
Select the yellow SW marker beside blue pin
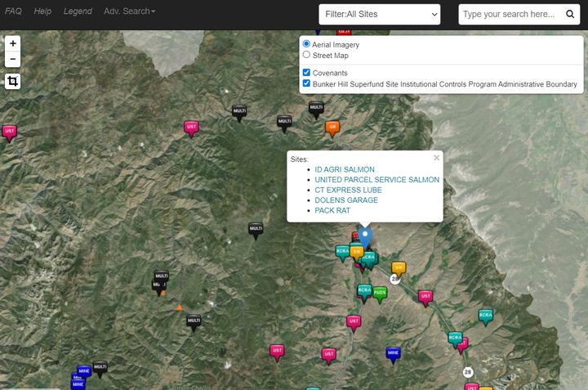click(357, 253)
